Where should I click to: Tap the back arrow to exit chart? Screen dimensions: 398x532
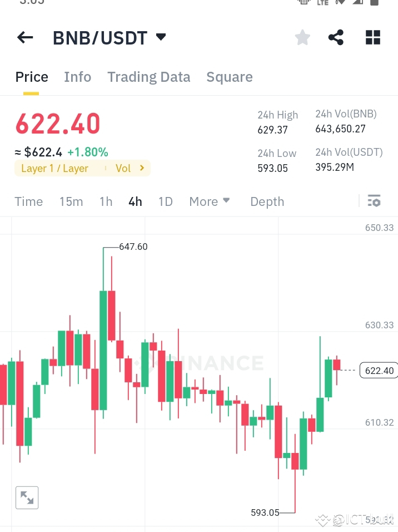[x=24, y=37]
